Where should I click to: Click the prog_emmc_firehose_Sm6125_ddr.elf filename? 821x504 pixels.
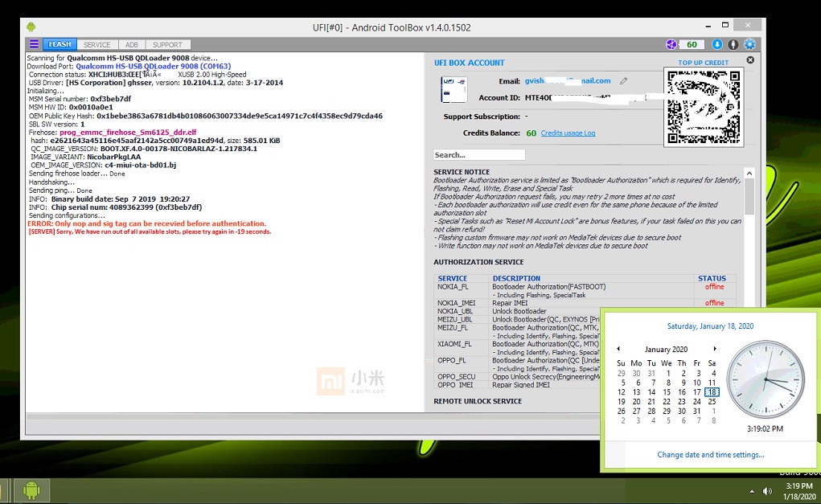point(129,133)
